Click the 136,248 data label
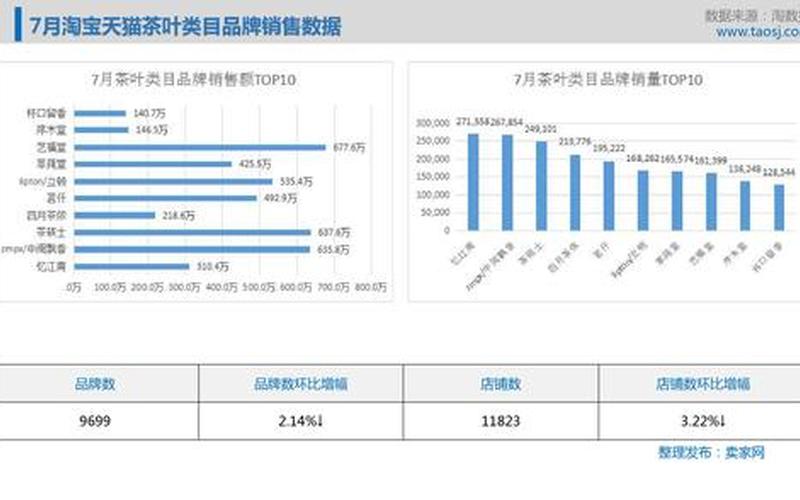 pos(745,169)
